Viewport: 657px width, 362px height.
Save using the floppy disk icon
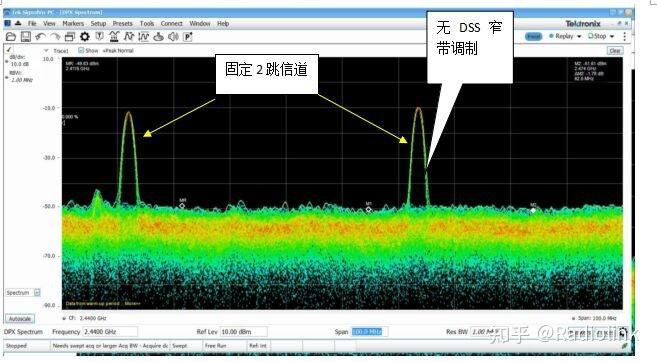click(26, 37)
